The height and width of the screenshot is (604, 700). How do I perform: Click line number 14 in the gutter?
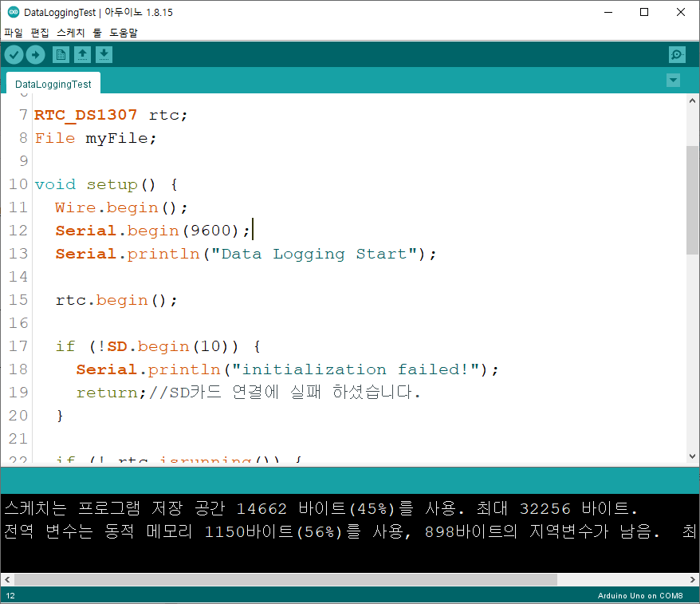tap(18, 277)
